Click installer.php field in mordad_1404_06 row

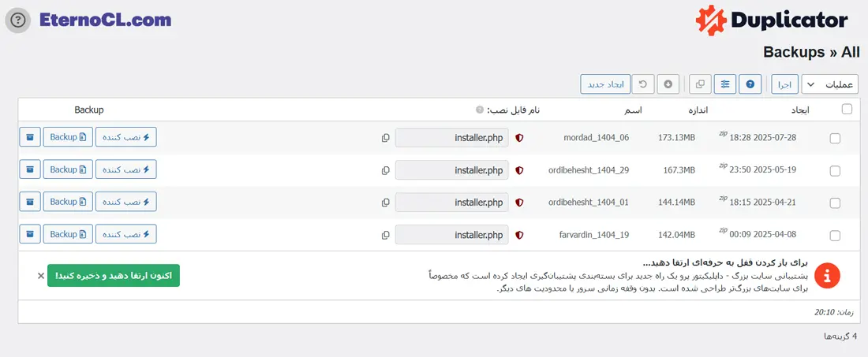pyautogui.click(x=451, y=138)
